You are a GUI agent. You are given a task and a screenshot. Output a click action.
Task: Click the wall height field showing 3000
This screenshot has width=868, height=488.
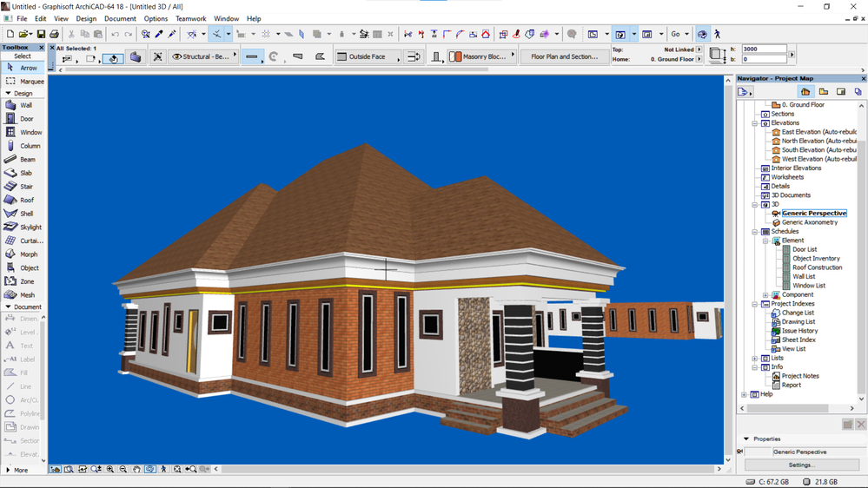coord(764,49)
